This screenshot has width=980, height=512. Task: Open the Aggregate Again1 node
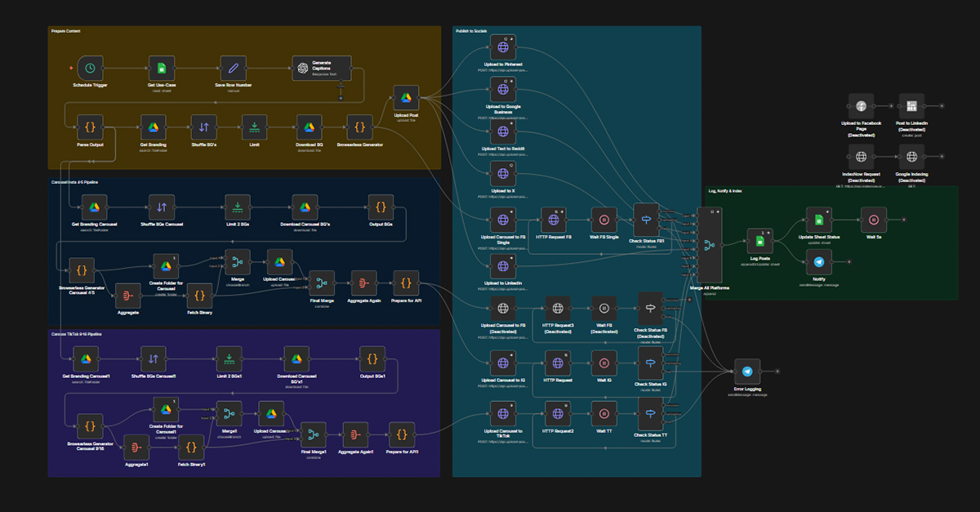(x=355, y=434)
